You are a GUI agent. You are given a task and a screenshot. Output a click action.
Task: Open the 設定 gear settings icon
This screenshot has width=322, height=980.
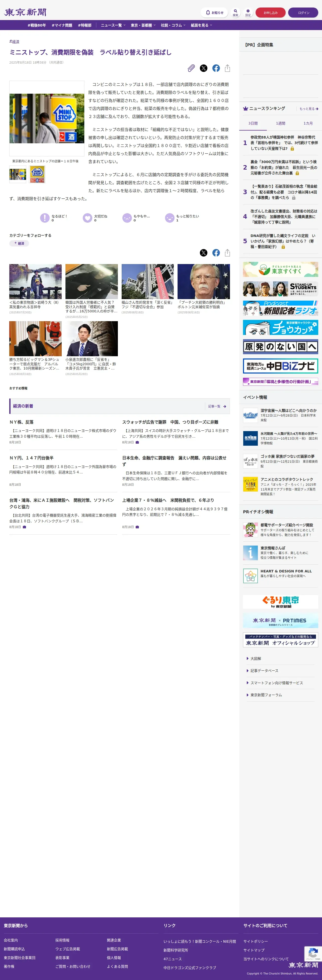248,13
